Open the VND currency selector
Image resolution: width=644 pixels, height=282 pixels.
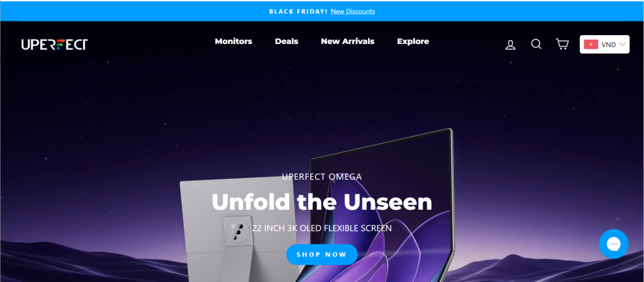(604, 44)
